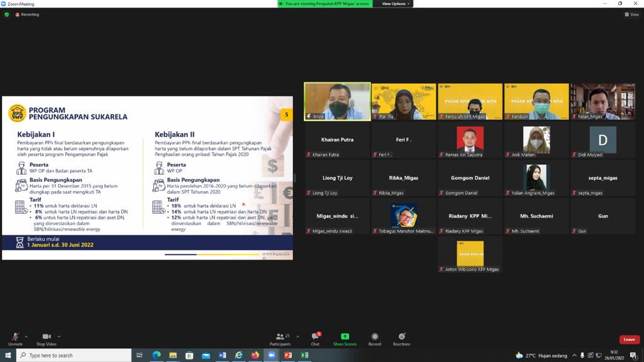Click the Windows search box
Viewport: 644px width, 362px height.
click(x=74, y=355)
